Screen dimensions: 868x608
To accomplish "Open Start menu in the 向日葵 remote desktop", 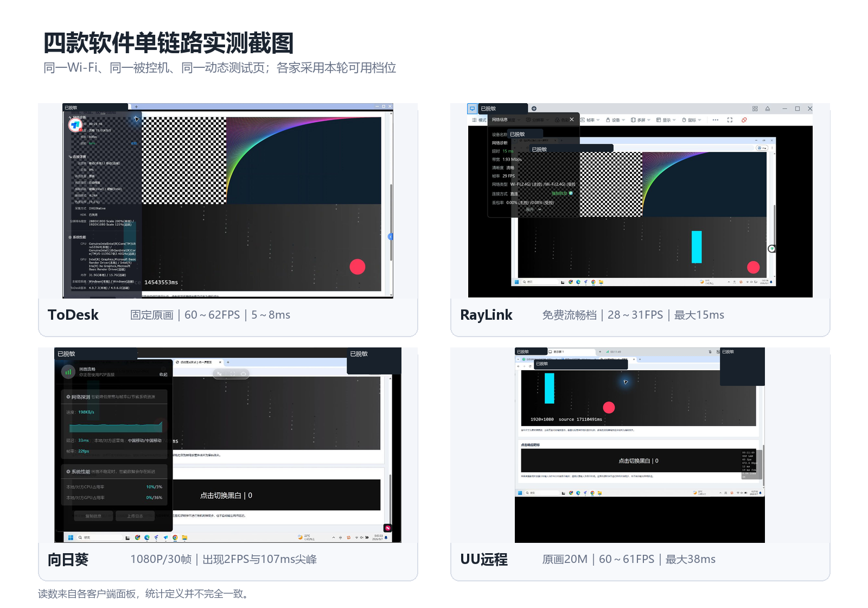I will 71,537.
